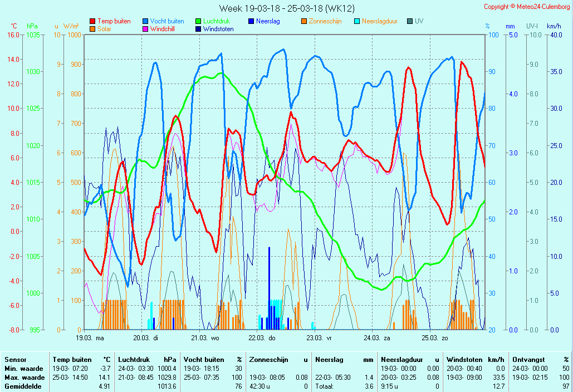Click the 25.03. zo date marker
The image size is (573, 392).
click(x=434, y=337)
